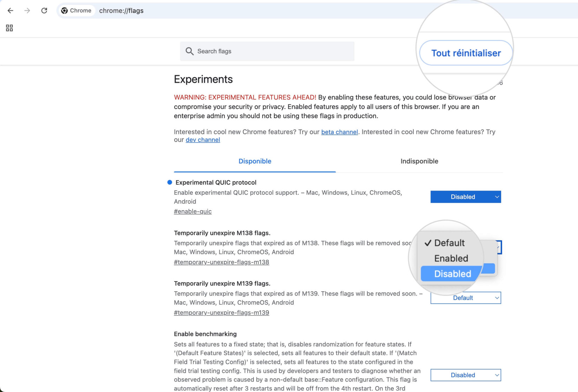Open the beta channel link

tap(340, 132)
